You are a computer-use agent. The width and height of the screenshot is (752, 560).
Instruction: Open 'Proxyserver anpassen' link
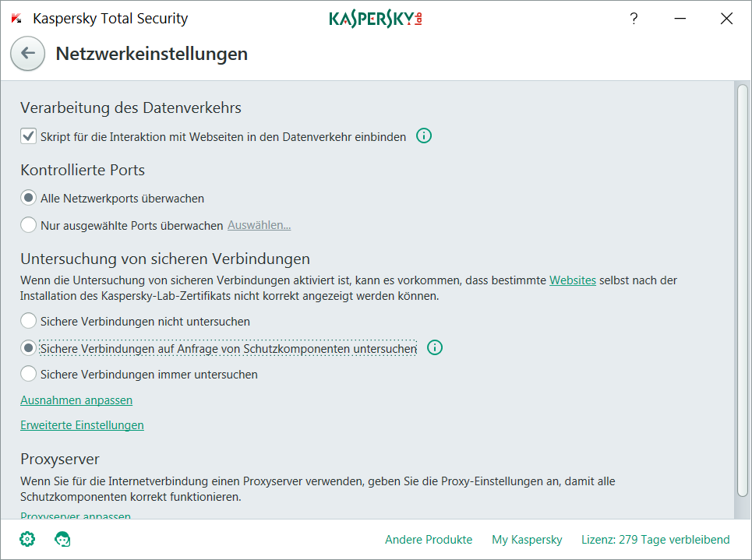(x=76, y=516)
